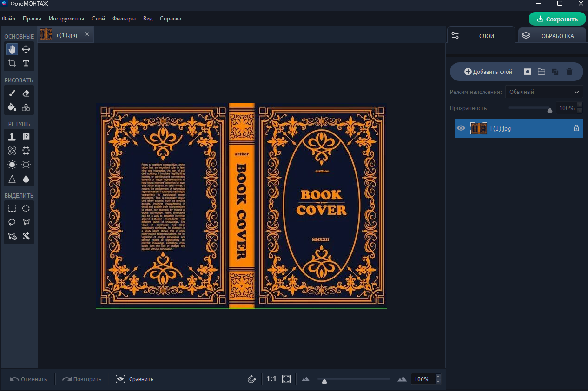Image resolution: width=588 pixels, height=391 pixels.
Task: Click the Прозрачность opacity slider handle
Action: tap(550, 110)
